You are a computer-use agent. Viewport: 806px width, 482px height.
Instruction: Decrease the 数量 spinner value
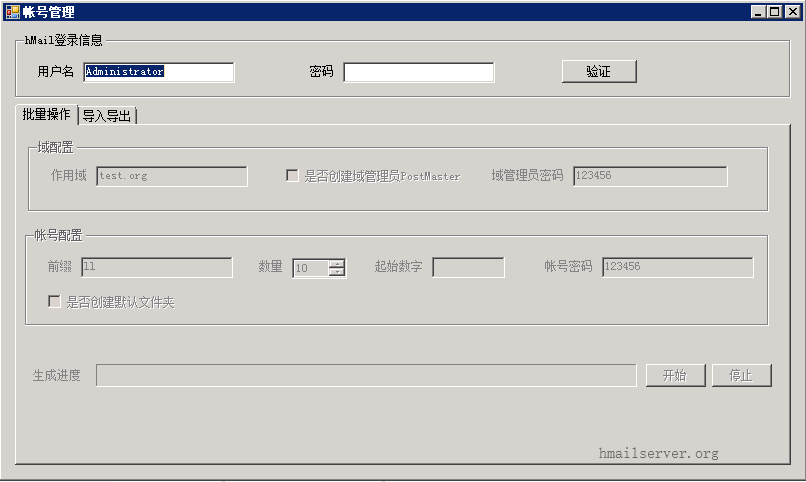pos(337,272)
